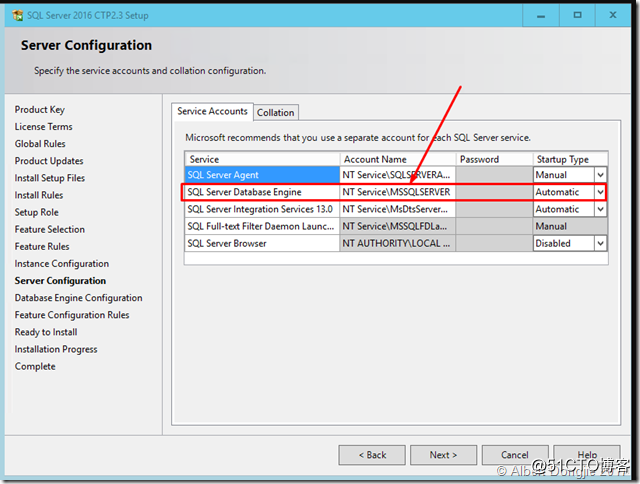Open Startup Type dropdown for Integration Services 13.0

click(600, 209)
